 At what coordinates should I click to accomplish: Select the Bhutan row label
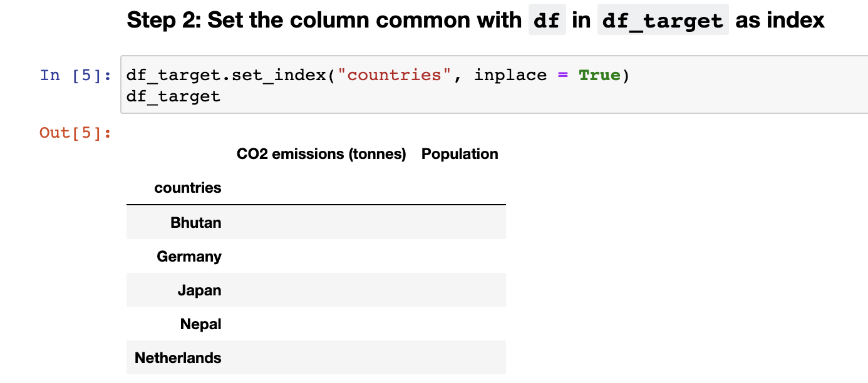point(195,223)
